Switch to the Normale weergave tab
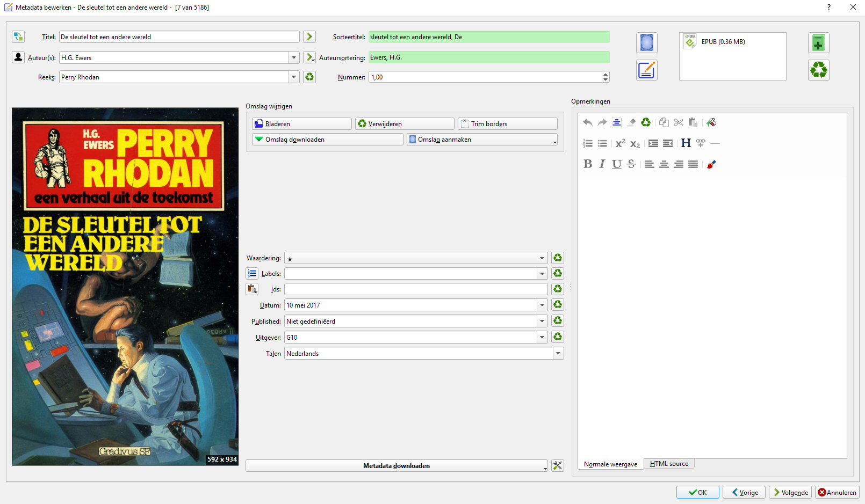 (611, 464)
